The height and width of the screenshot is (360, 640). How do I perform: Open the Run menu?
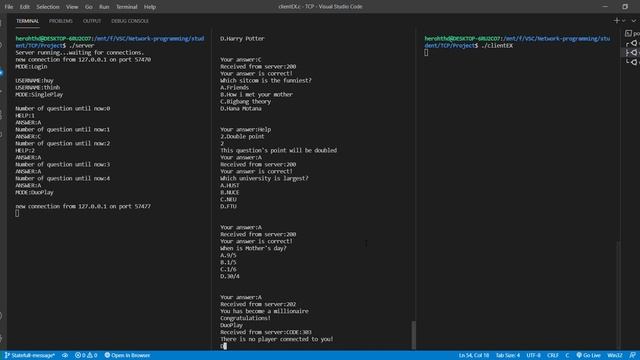[x=104, y=7]
